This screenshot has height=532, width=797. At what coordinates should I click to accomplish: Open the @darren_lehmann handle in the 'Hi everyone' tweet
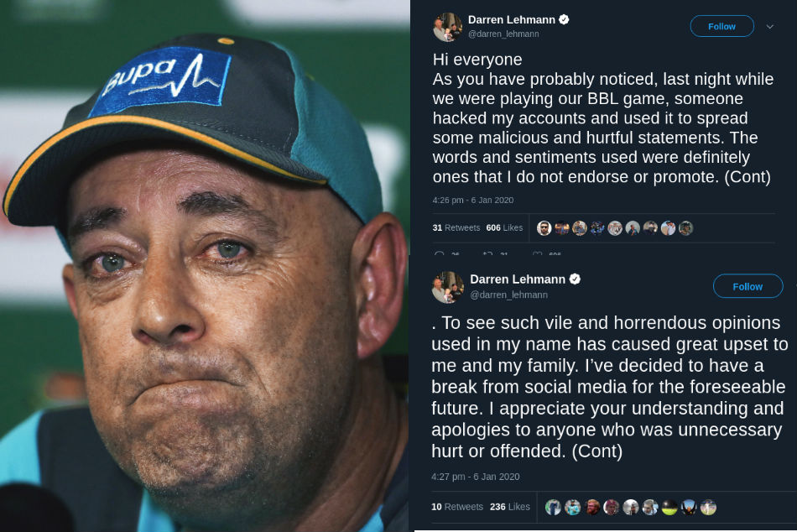pos(503,34)
